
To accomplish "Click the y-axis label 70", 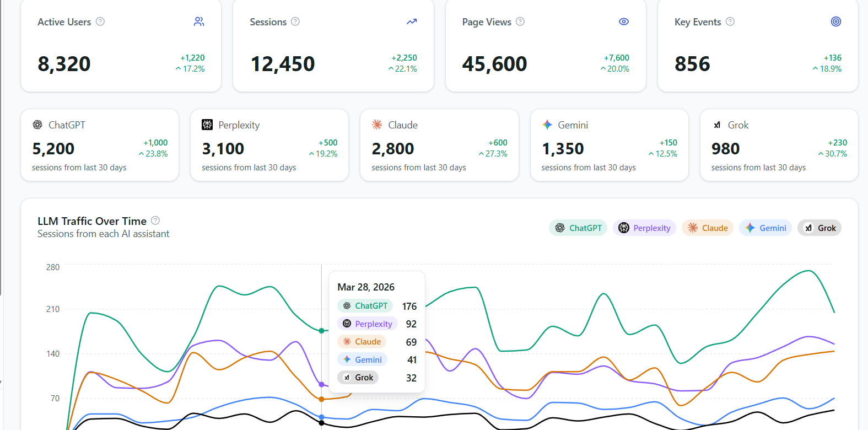I will (55, 399).
